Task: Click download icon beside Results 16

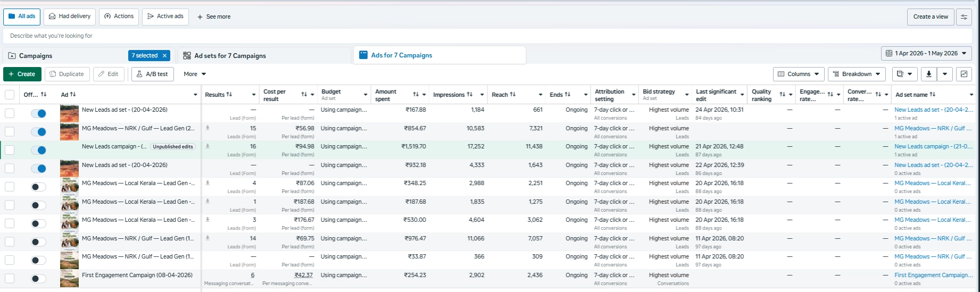Action: pyautogui.click(x=207, y=146)
